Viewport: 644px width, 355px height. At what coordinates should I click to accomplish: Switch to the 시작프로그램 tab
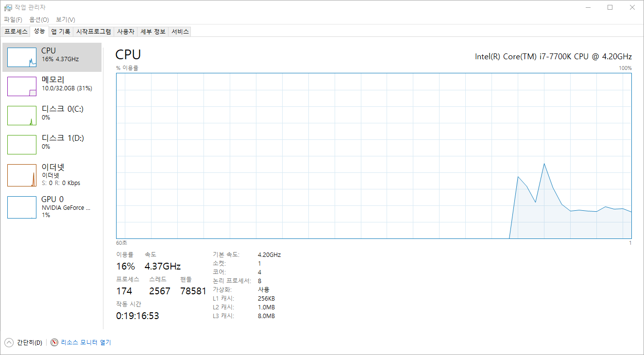94,32
